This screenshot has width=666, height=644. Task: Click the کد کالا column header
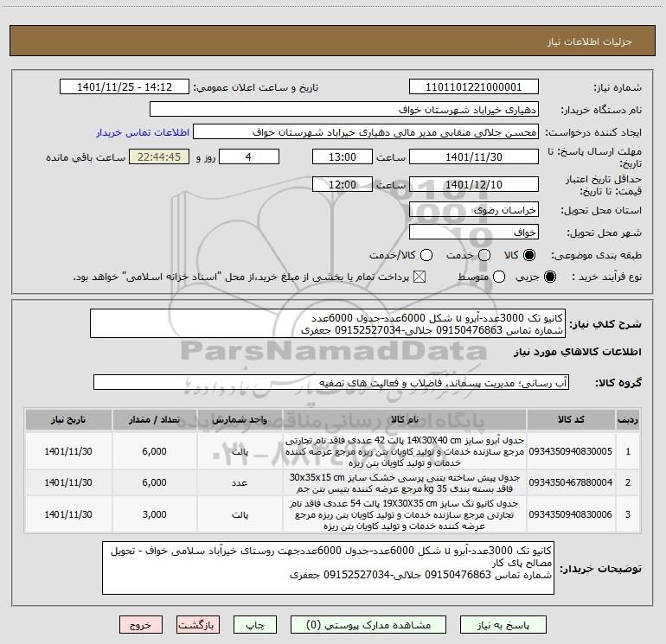[x=571, y=419]
